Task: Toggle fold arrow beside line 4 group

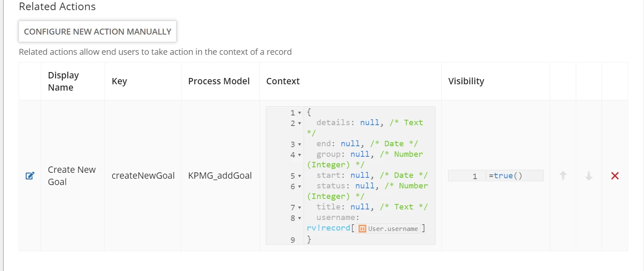Action: (299, 155)
